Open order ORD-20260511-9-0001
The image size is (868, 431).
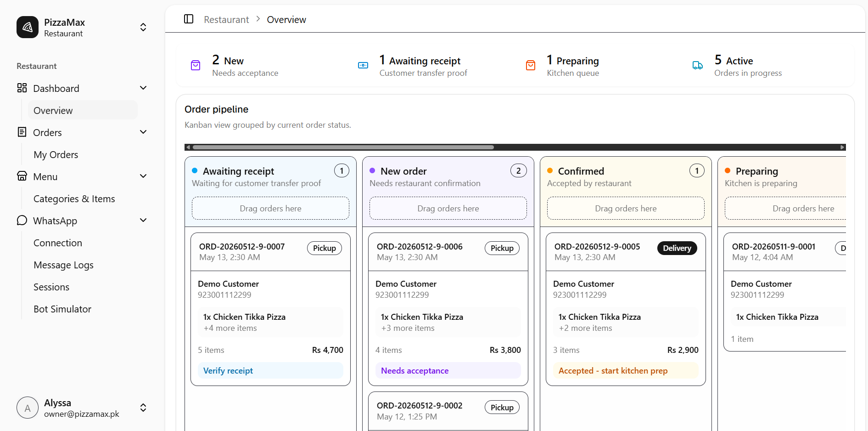[x=773, y=246]
